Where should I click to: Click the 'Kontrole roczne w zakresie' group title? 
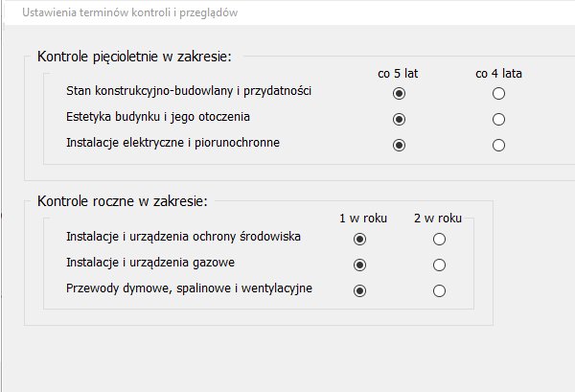click(122, 202)
